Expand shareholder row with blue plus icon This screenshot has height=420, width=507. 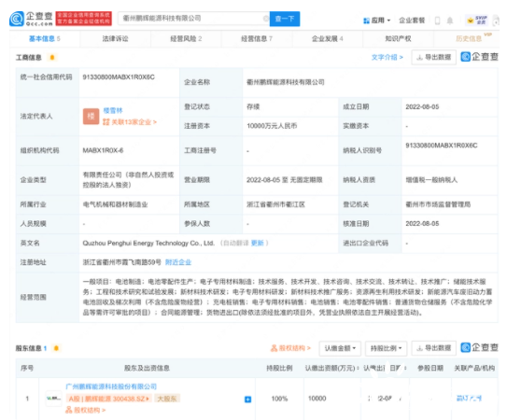(x=247, y=399)
